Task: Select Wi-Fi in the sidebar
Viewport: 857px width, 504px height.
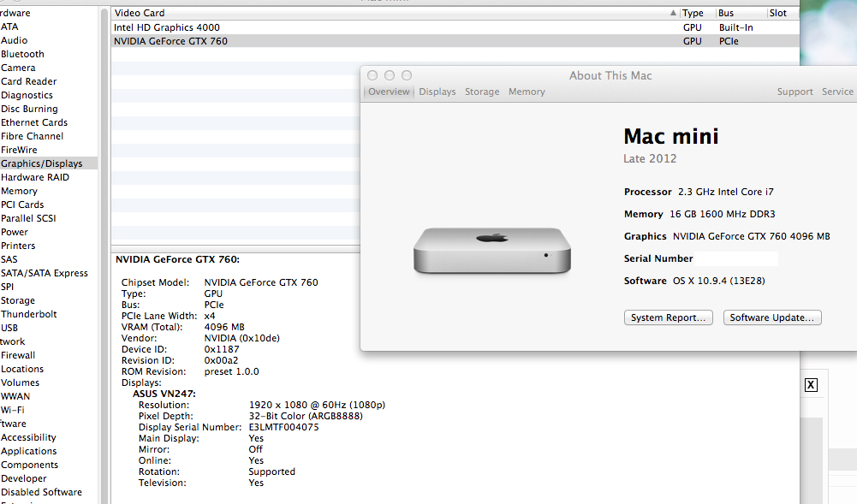Action: (x=13, y=410)
